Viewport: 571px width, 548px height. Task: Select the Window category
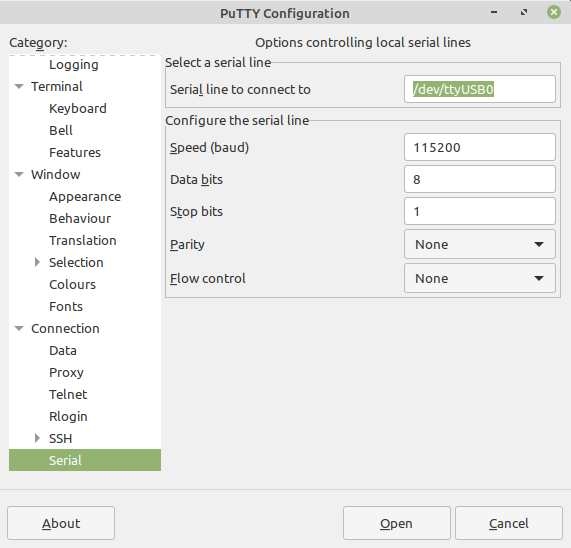(55, 174)
